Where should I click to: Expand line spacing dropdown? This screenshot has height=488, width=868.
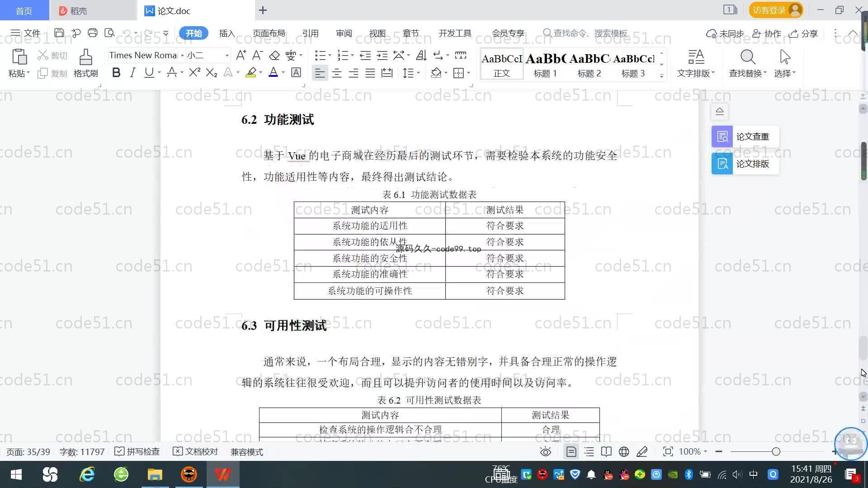[x=418, y=73]
